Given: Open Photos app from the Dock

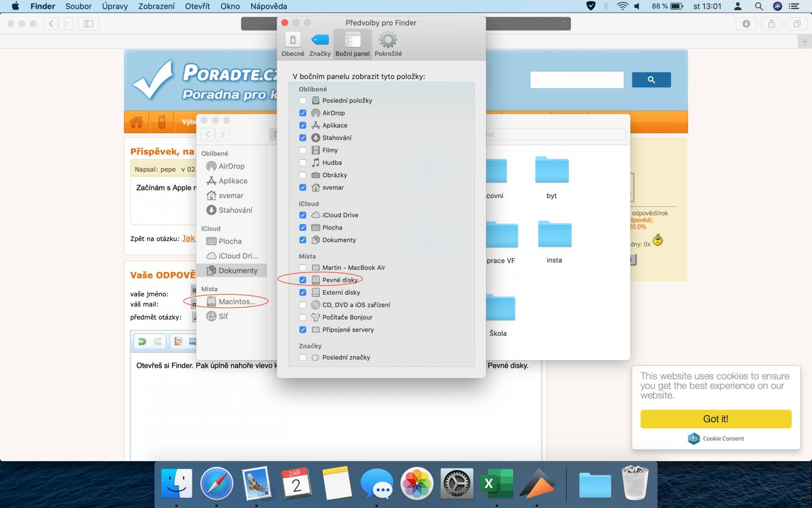Looking at the screenshot, I should (x=417, y=484).
